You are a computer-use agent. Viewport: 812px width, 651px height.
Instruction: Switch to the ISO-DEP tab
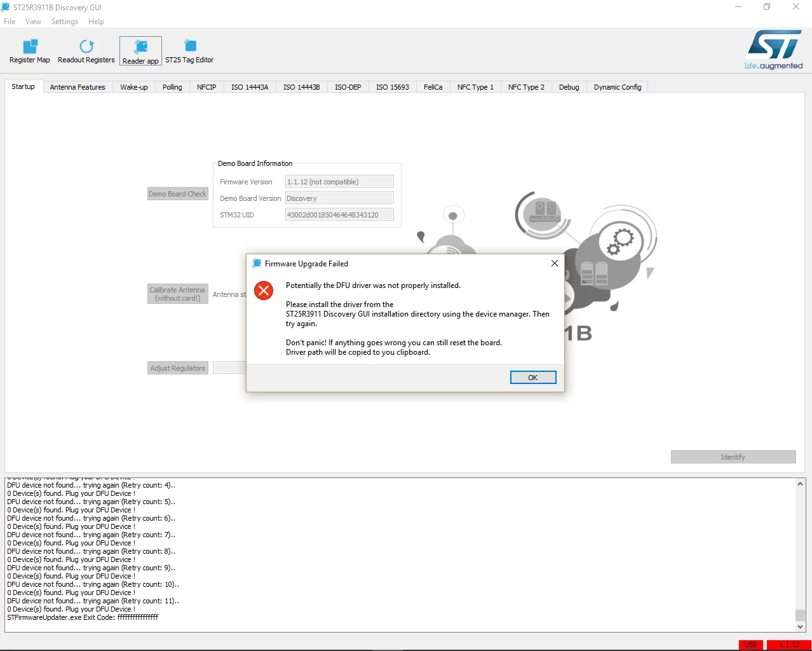point(348,87)
